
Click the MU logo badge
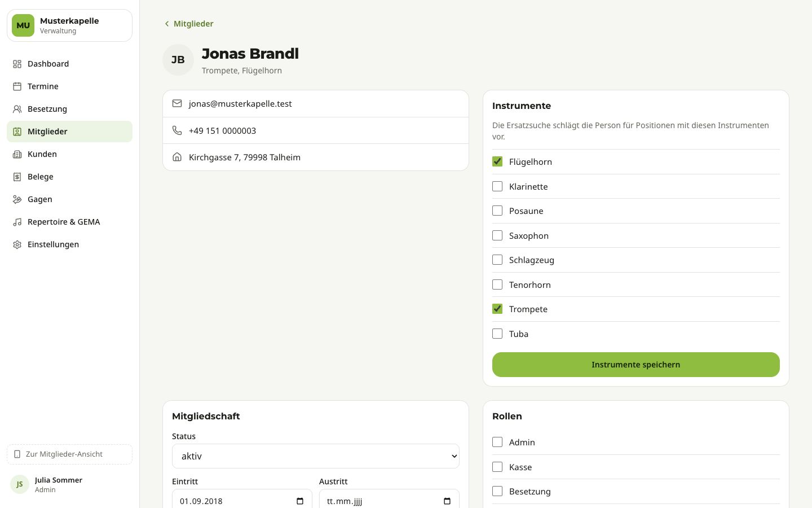pyautogui.click(x=23, y=25)
